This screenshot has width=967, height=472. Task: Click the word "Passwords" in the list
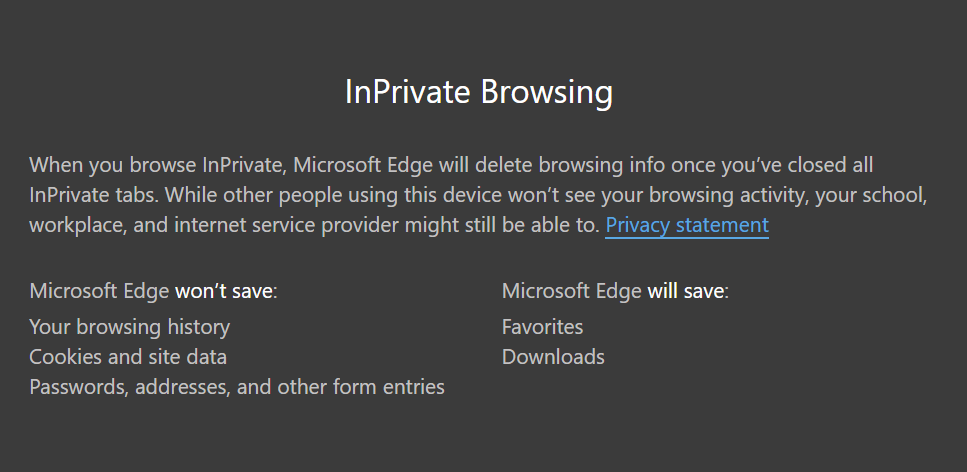coord(74,387)
